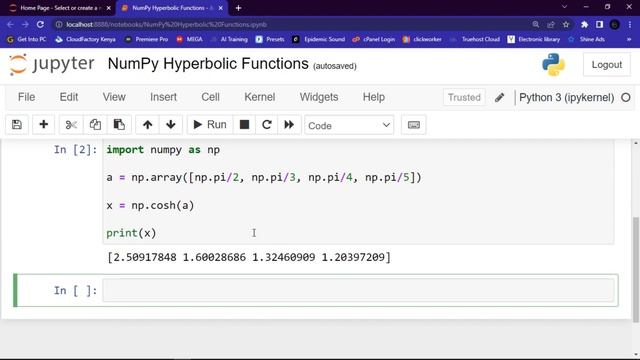Cut selected cells with the scissors icon
Viewport: 640px width, 360px height.
71,124
